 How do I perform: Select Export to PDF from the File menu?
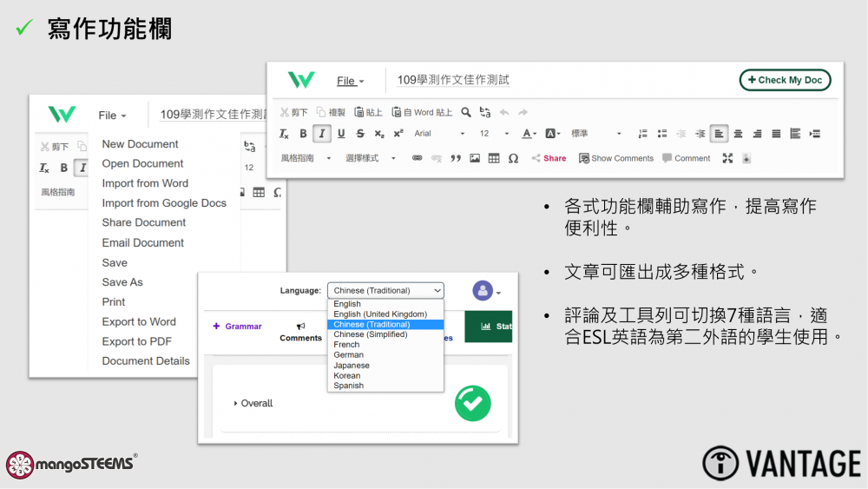136,341
